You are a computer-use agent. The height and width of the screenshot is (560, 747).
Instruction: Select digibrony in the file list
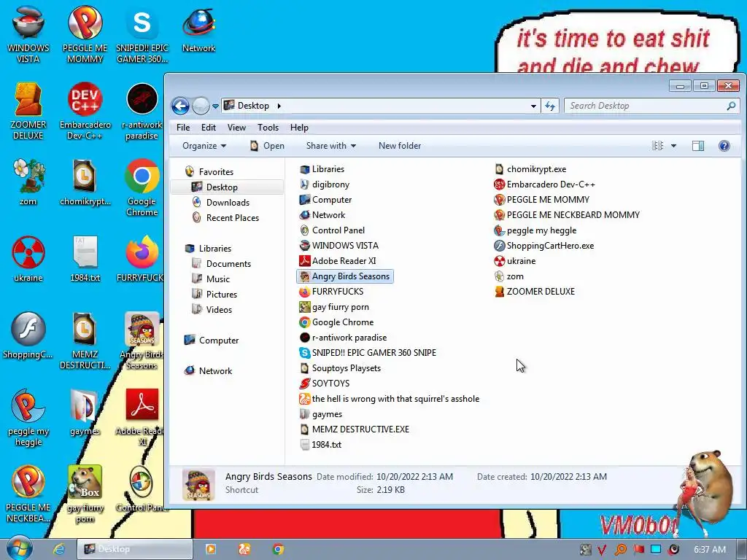tap(325, 184)
